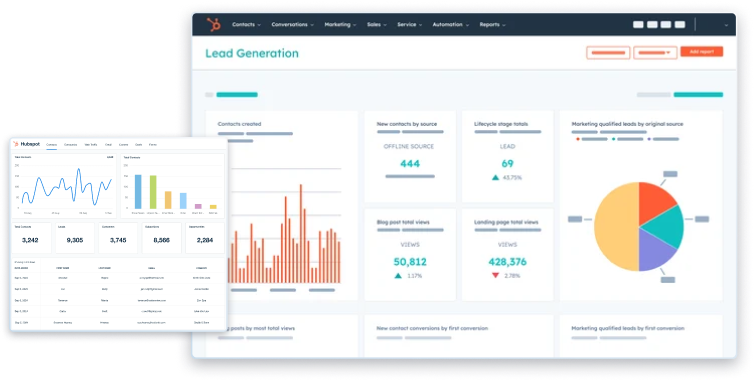Open the Contacts navigation menu

tap(246, 25)
